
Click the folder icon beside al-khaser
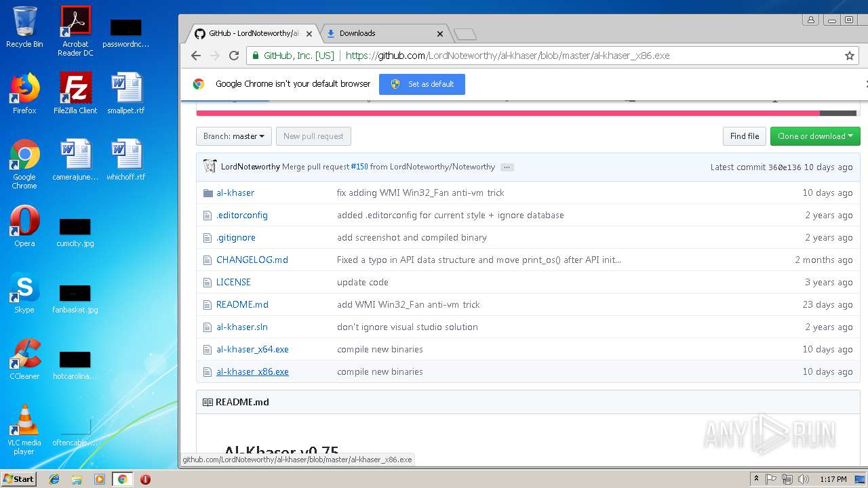point(208,193)
